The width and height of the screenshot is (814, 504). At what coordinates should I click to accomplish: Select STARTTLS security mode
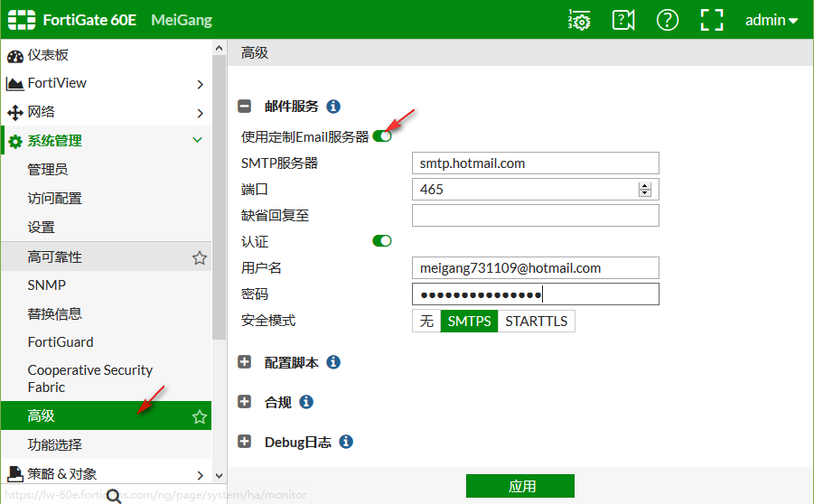(537, 321)
